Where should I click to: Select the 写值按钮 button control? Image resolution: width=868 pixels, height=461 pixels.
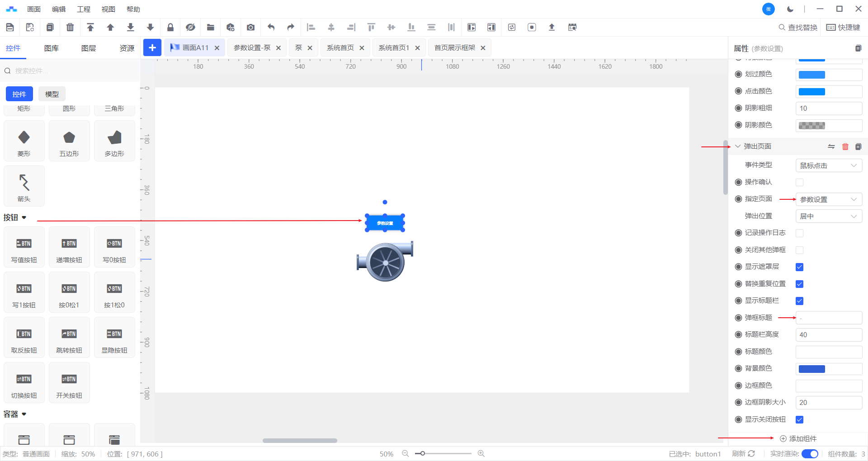(x=24, y=247)
